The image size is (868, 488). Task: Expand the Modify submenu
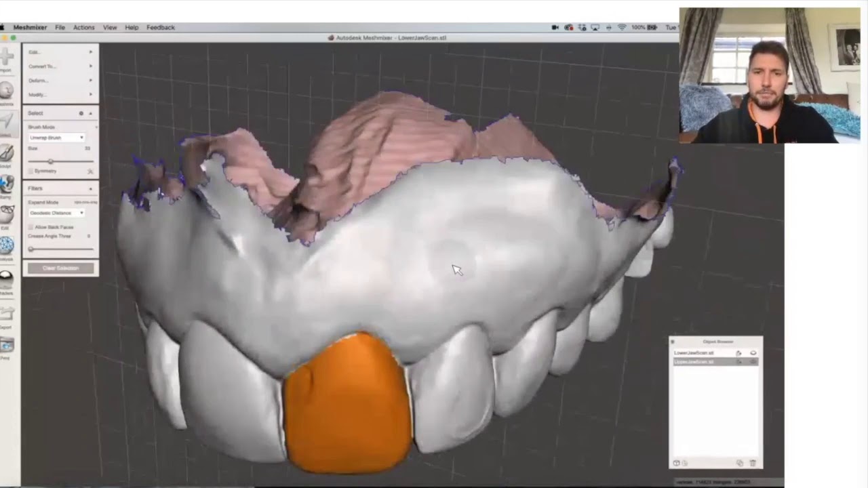point(60,95)
